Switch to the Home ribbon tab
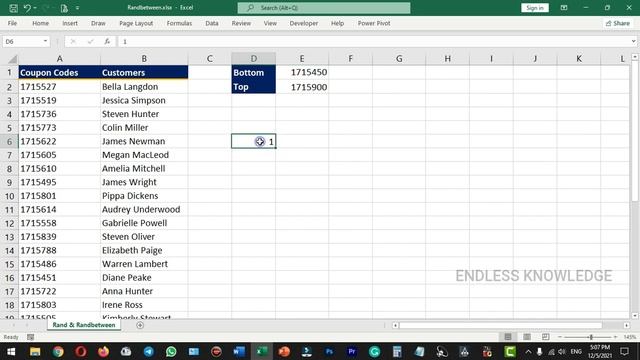The width and height of the screenshot is (640, 360). (40, 23)
